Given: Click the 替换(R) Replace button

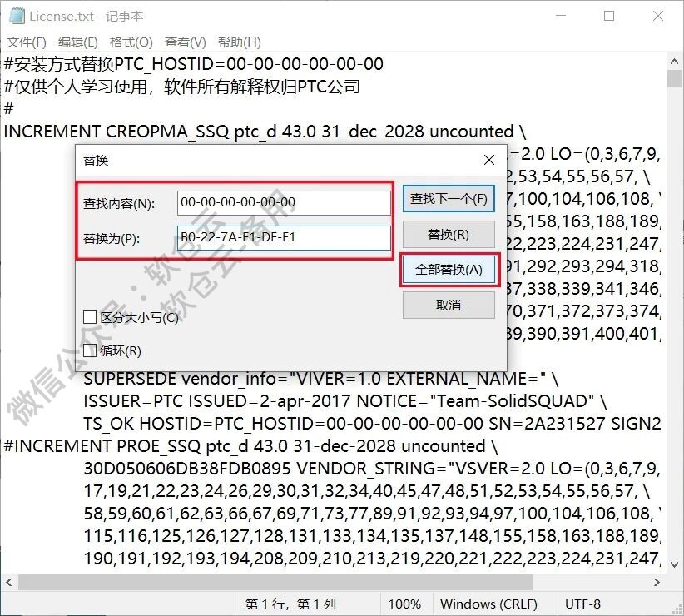Looking at the screenshot, I should [449, 234].
